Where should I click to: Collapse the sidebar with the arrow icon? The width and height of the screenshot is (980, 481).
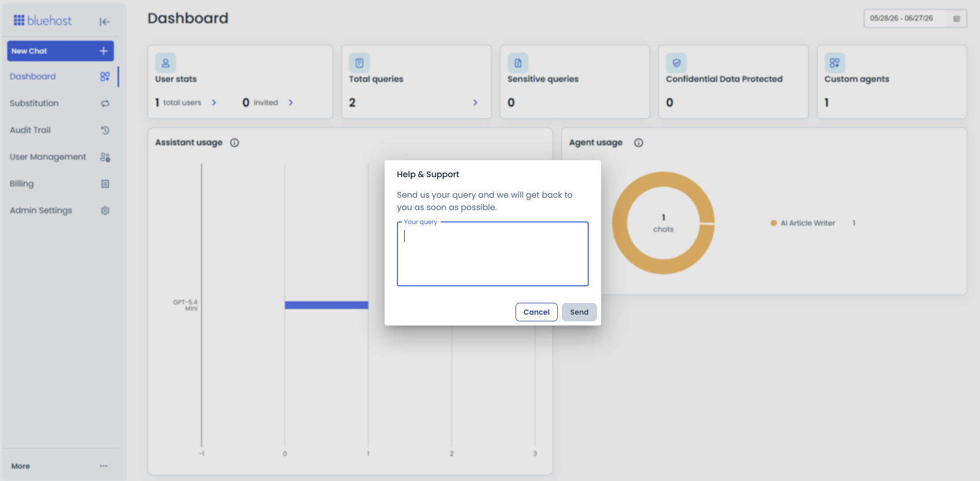(105, 22)
